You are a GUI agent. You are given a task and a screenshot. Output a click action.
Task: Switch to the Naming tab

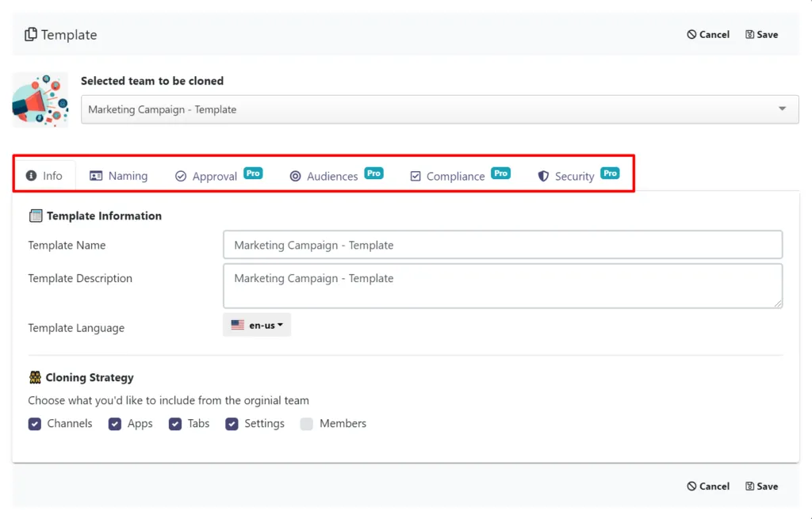[x=119, y=176]
